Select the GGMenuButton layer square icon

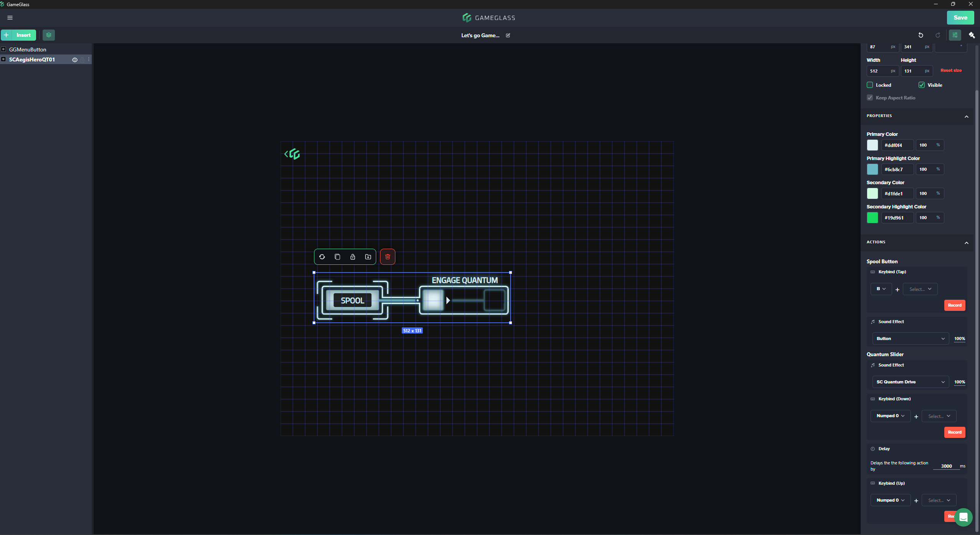3,49
